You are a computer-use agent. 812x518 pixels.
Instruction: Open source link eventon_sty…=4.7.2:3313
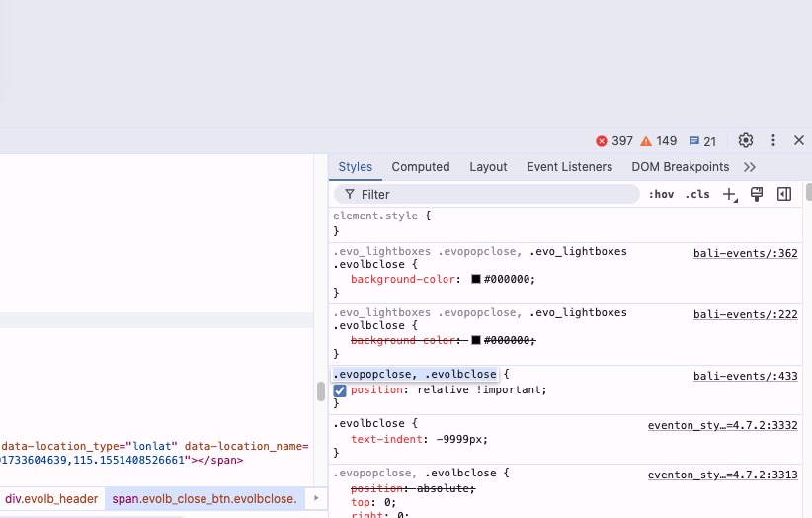click(722, 475)
